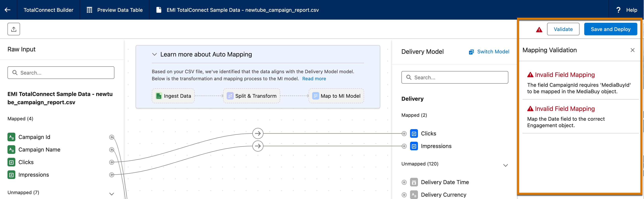Open TotalConnect Builder
The image size is (644, 199).
pyautogui.click(x=48, y=10)
